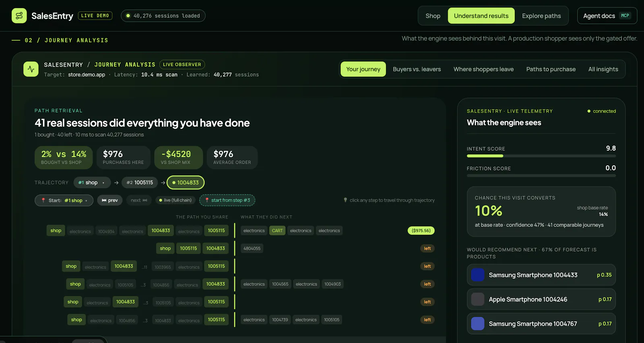The height and width of the screenshot is (343, 644).
Task: Click the Friction Score progress bar
Action: (x=541, y=176)
